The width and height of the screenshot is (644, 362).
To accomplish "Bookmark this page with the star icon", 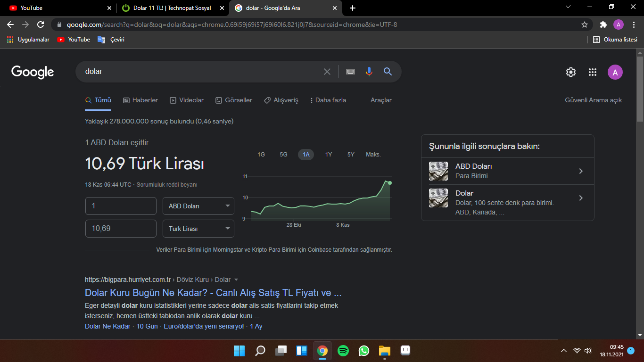I will (x=585, y=25).
